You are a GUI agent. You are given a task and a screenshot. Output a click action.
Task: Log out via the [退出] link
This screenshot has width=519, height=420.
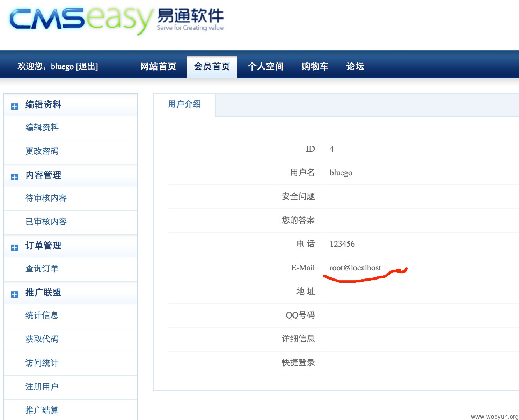pyautogui.click(x=87, y=66)
